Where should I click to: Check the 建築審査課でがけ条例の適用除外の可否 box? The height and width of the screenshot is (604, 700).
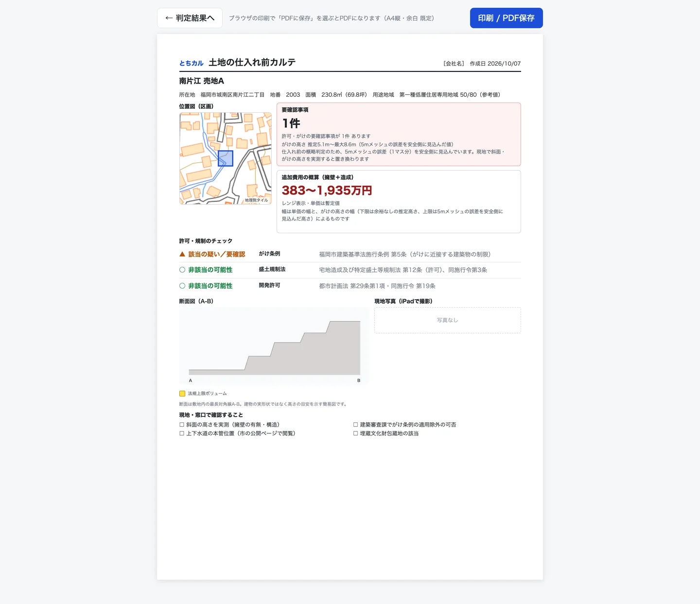(x=356, y=425)
